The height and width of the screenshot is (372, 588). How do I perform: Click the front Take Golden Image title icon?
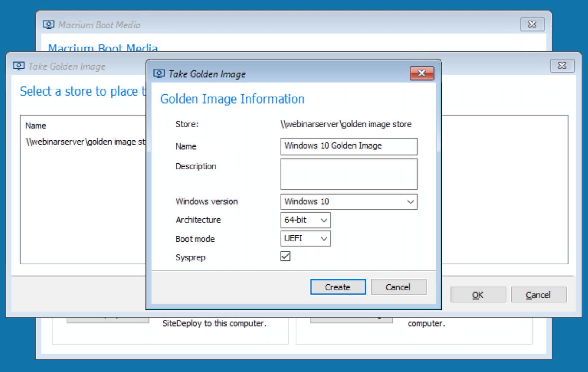159,74
